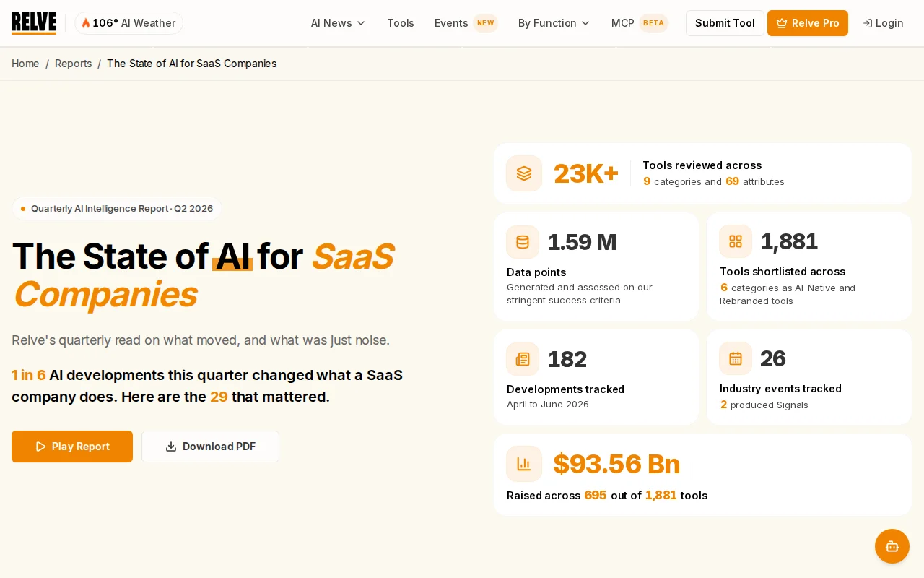The height and width of the screenshot is (578, 924).
Task: Click the download arrow icon
Action: pos(171,447)
